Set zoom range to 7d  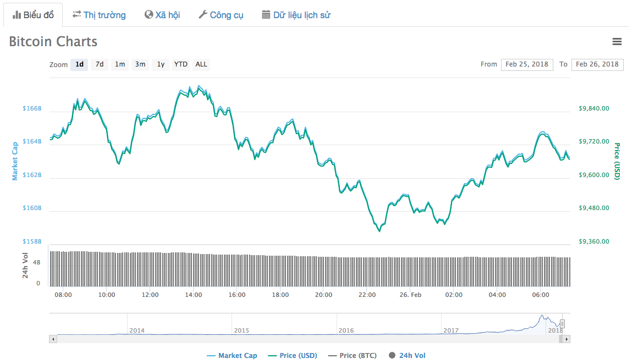pos(100,64)
